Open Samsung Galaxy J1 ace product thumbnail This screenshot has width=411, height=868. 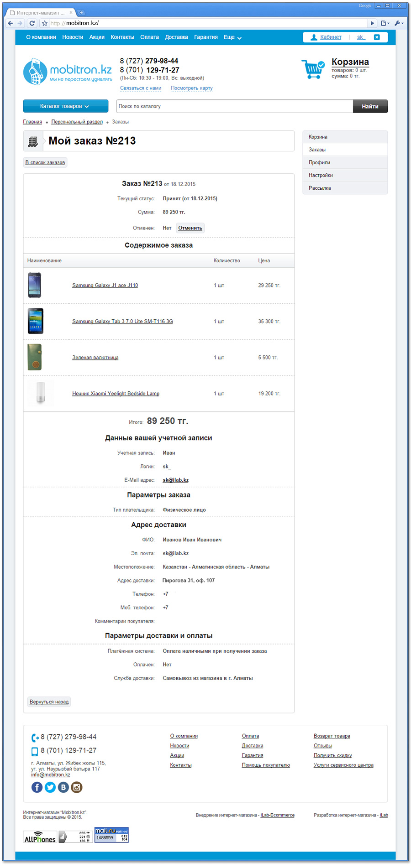point(34,285)
